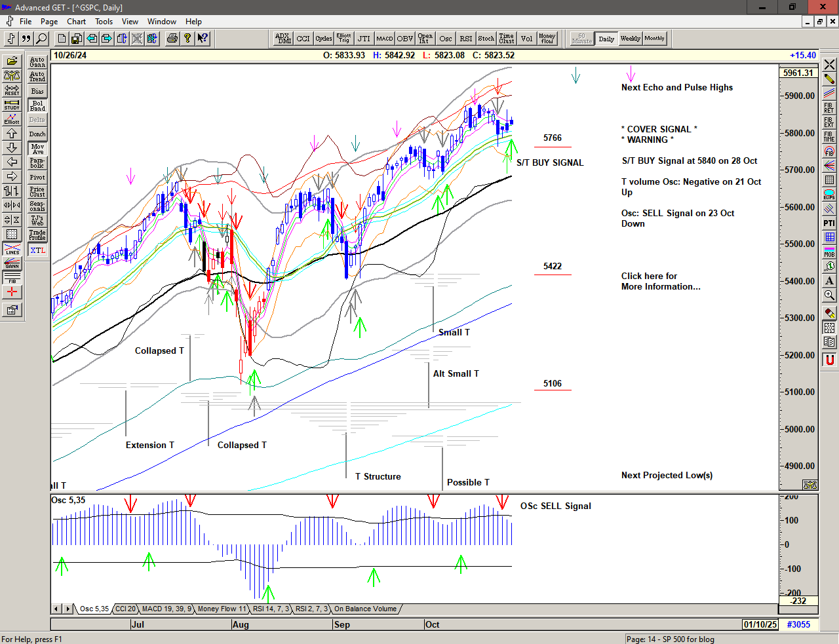Select the MOB make-or-break tool
The width and height of the screenshot is (839, 644).
[x=829, y=252]
